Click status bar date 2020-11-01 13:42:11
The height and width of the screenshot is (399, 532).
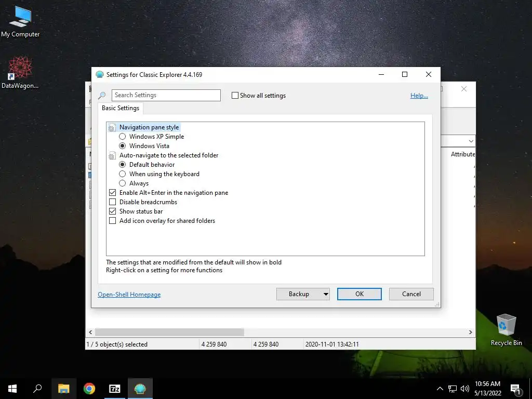point(332,344)
